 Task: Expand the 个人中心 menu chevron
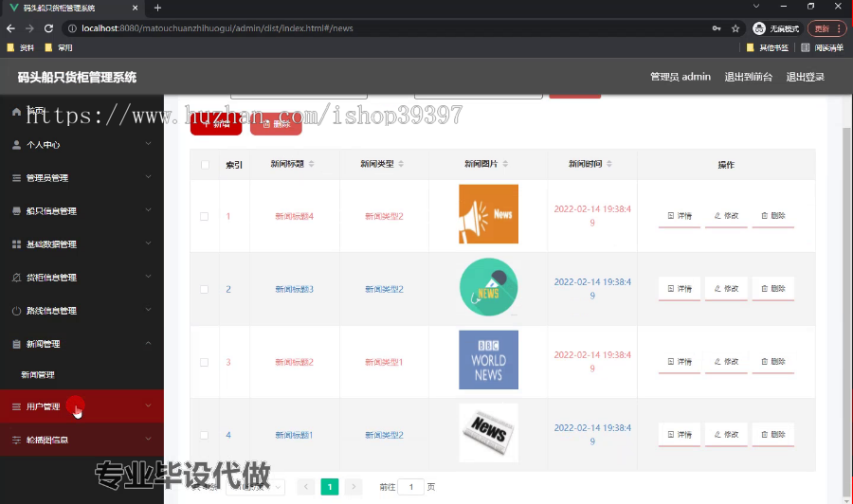click(x=148, y=144)
